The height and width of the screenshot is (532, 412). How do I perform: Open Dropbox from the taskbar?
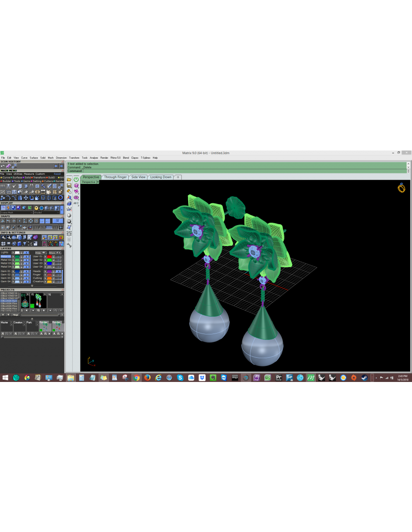[202, 378]
